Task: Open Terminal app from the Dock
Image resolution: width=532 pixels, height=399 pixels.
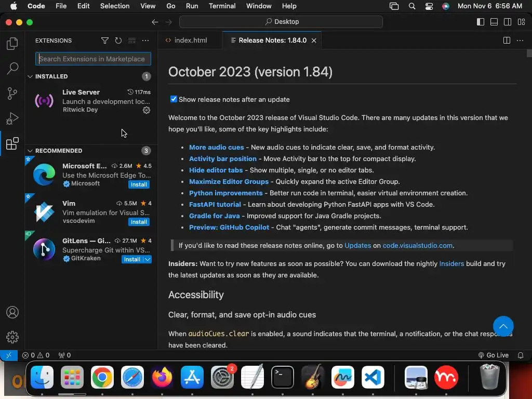Action: [x=282, y=377]
